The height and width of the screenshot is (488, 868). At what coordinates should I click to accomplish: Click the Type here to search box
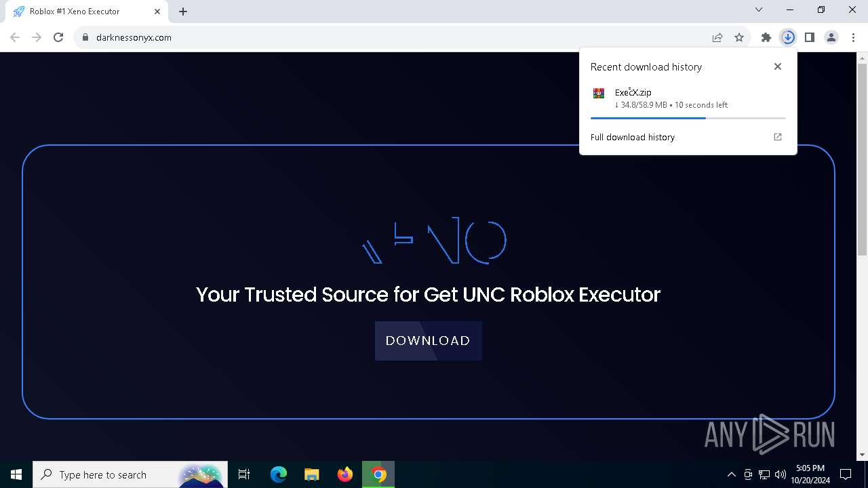point(129,474)
